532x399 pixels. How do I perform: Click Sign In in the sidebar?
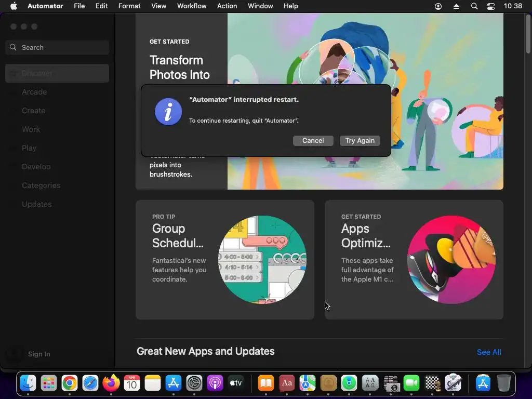(x=39, y=354)
